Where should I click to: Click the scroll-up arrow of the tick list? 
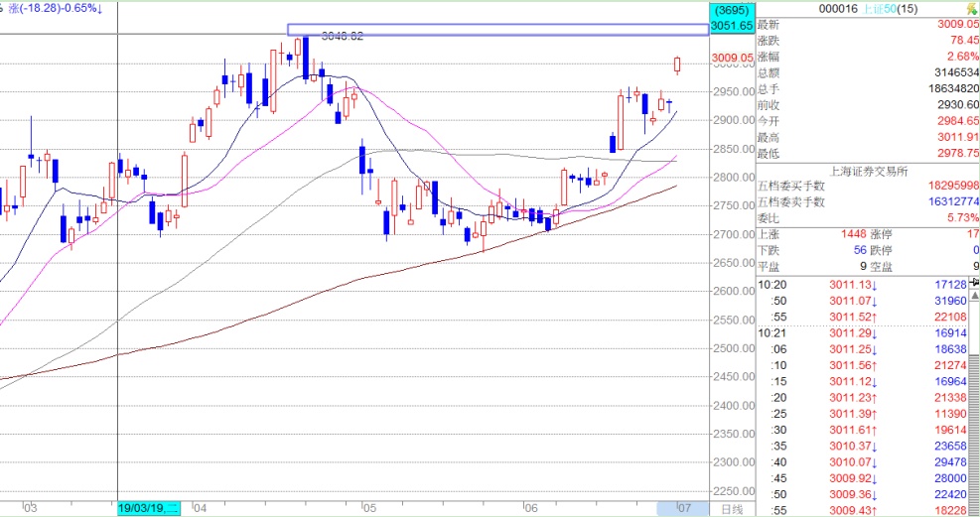974,295
